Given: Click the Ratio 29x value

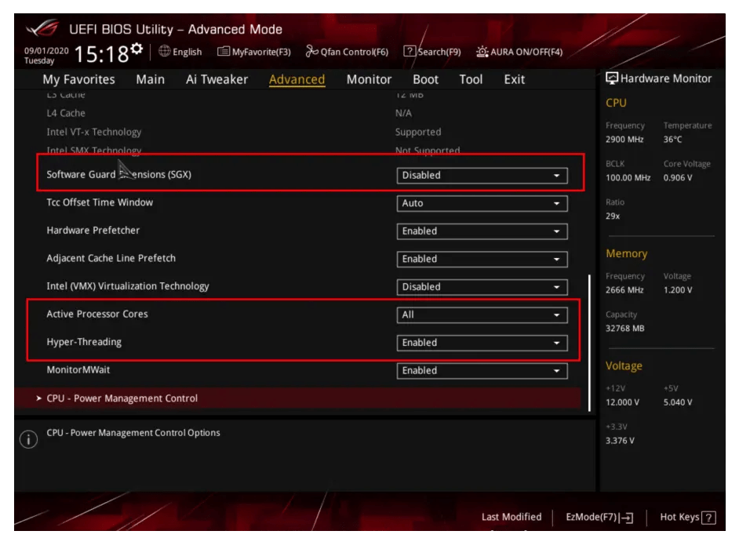Looking at the screenshot, I should point(613,216).
